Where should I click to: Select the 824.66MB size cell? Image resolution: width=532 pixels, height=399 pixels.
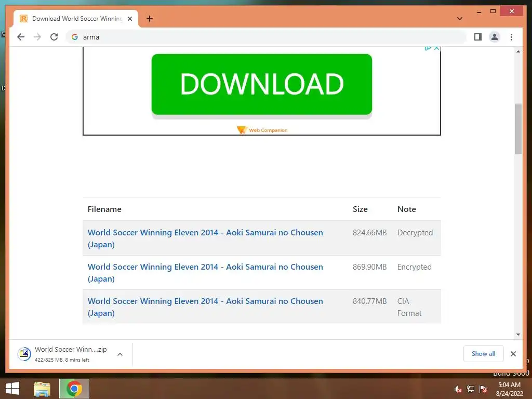tap(369, 232)
